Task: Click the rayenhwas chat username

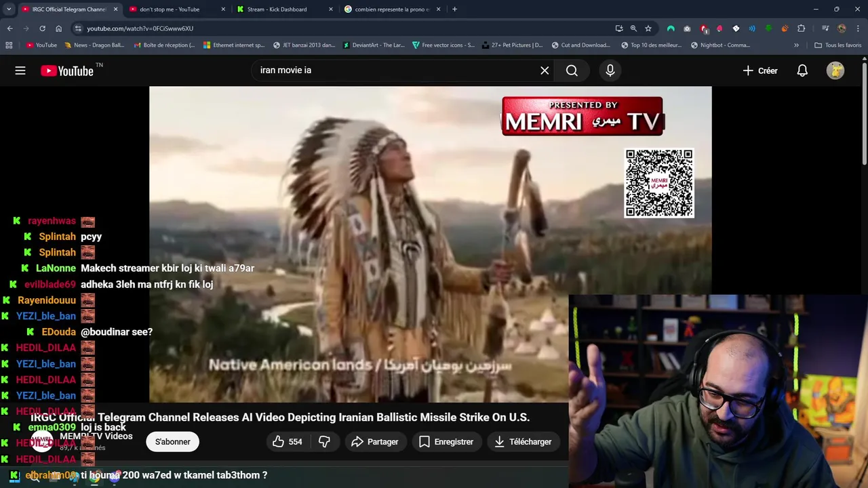Action: [52, 221]
